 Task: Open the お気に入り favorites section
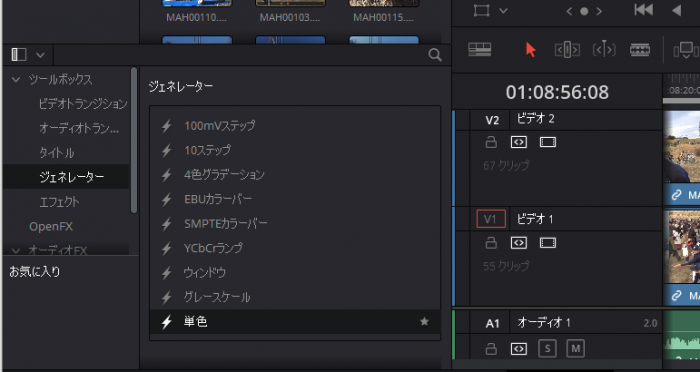35,272
